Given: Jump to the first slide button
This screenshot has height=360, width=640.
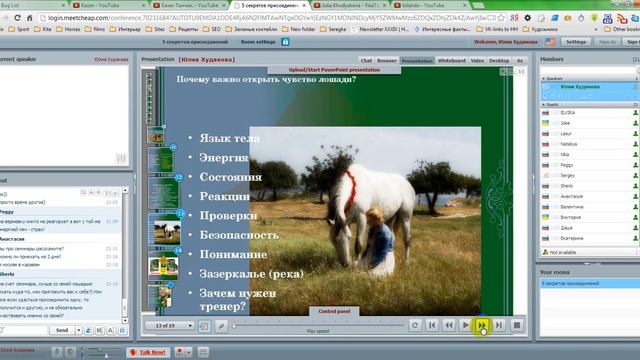Looking at the screenshot, I should [x=432, y=325].
